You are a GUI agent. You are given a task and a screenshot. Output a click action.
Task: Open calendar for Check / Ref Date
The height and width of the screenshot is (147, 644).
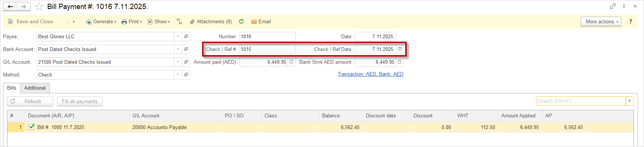pos(400,49)
